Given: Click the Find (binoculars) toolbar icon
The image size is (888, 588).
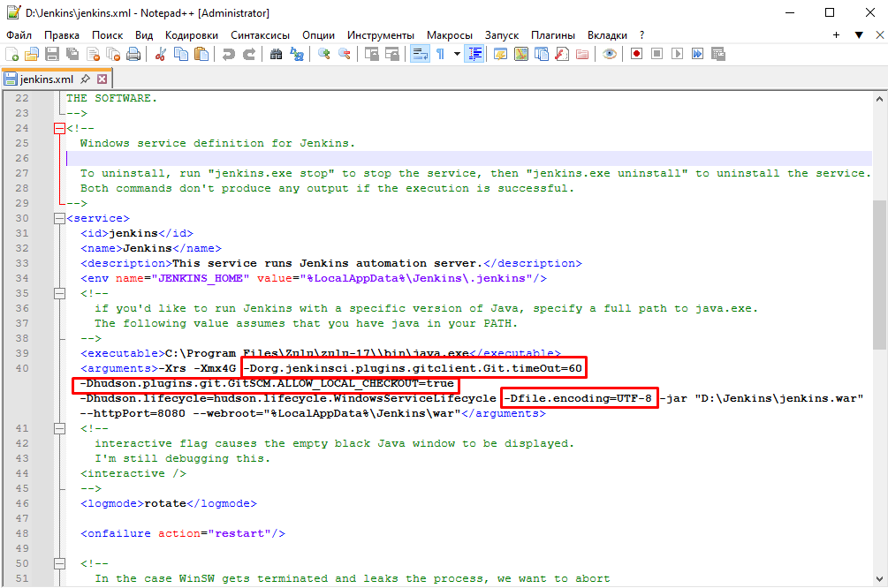Looking at the screenshot, I should pos(276,54).
